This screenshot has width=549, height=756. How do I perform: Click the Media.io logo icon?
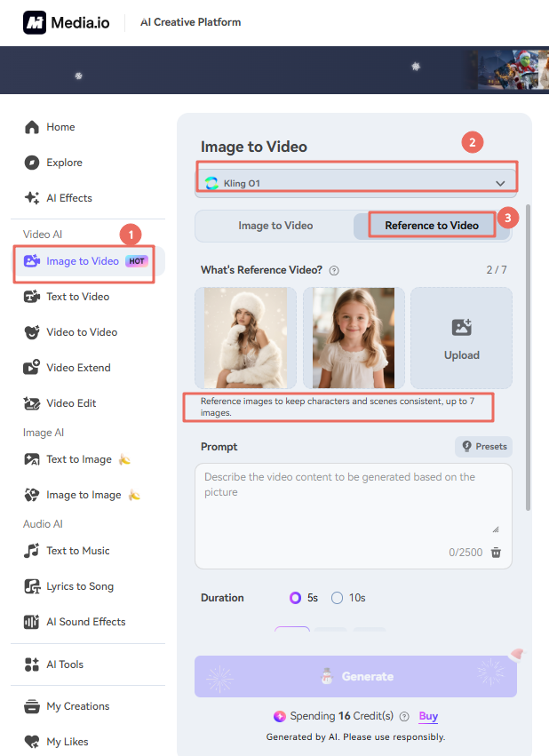tap(35, 22)
